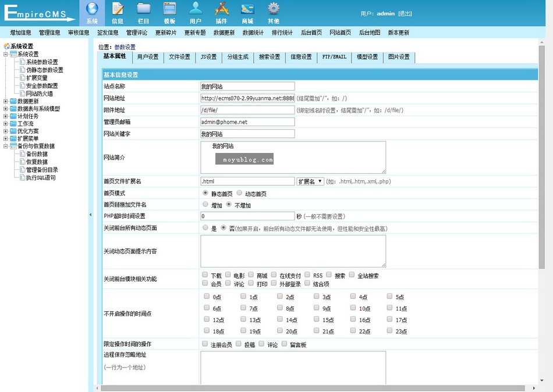Viewport: 553px width, 392px height.
Task: Open the 后台首页 link
Action: [x=311, y=33]
